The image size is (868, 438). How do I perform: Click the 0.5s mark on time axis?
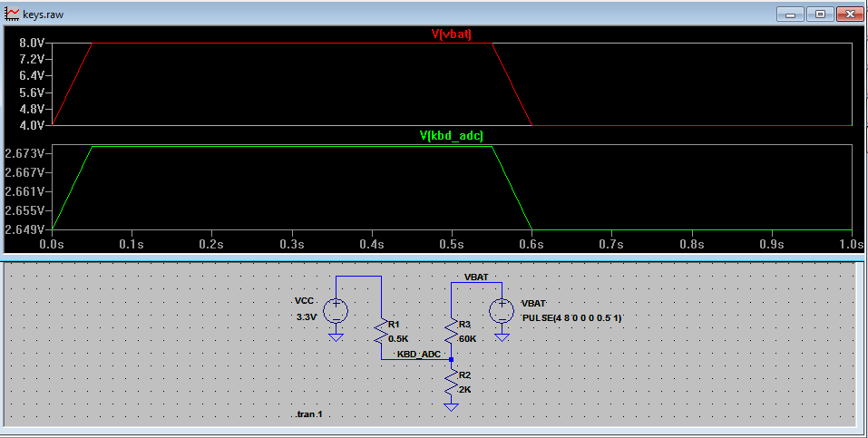click(452, 245)
